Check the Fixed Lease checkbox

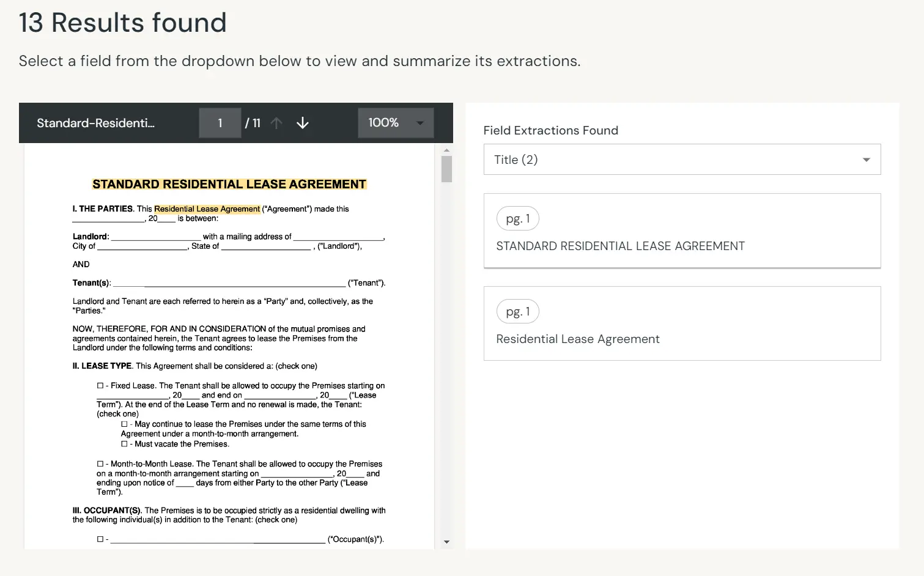point(100,385)
